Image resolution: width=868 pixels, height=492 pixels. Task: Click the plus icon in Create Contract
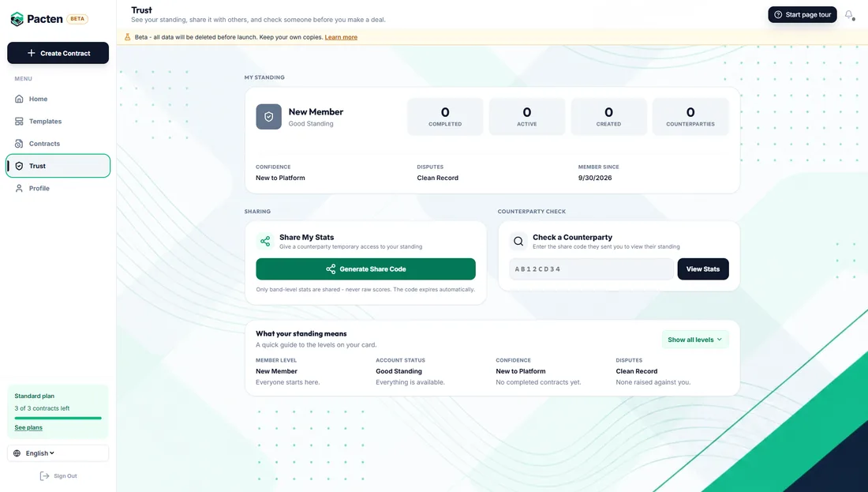click(x=31, y=53)
